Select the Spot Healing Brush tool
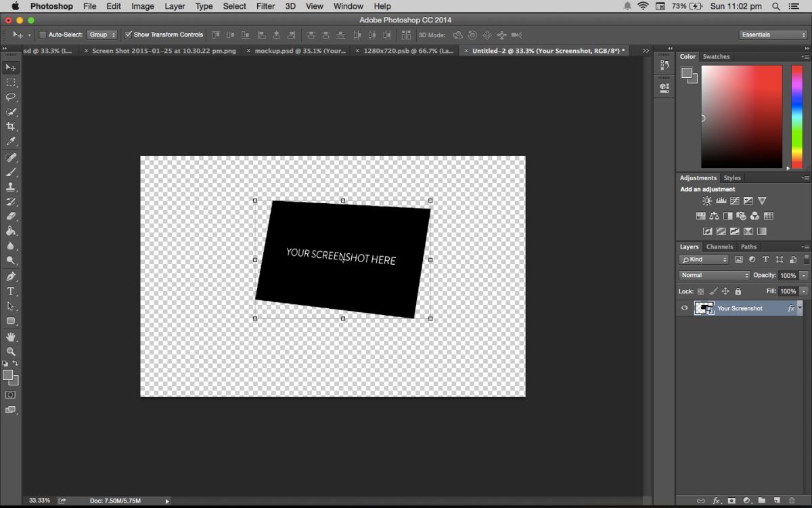812x508 pixels. 11,158
